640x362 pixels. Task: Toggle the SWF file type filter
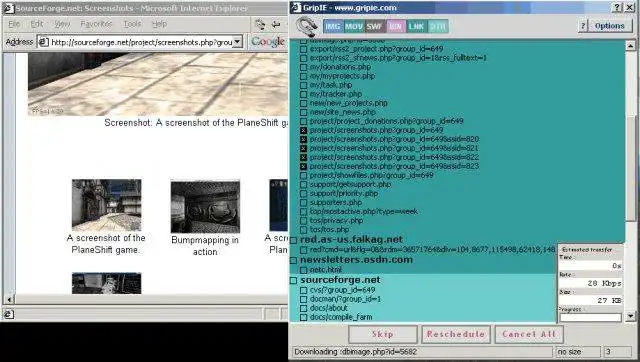(374, 27)
